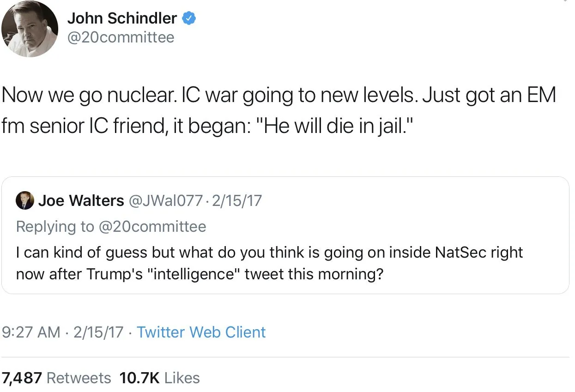Click the 10.7K like count

139,378
